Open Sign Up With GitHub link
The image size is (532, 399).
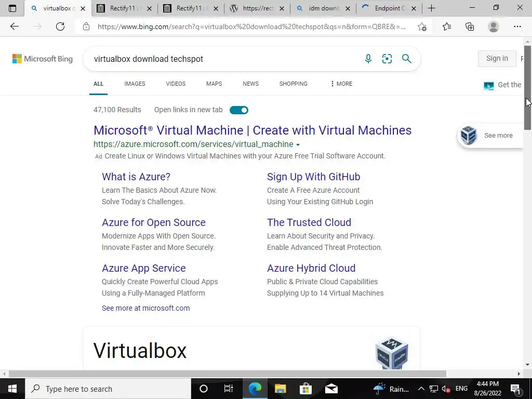click(x=313, y=177)
